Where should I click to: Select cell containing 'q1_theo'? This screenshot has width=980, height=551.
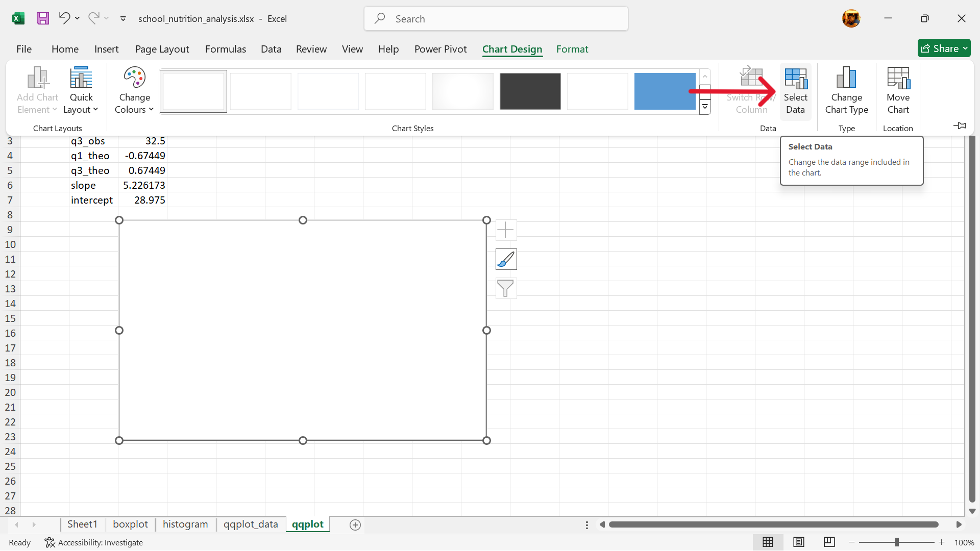pyautogui.click(x=93, y=156)
